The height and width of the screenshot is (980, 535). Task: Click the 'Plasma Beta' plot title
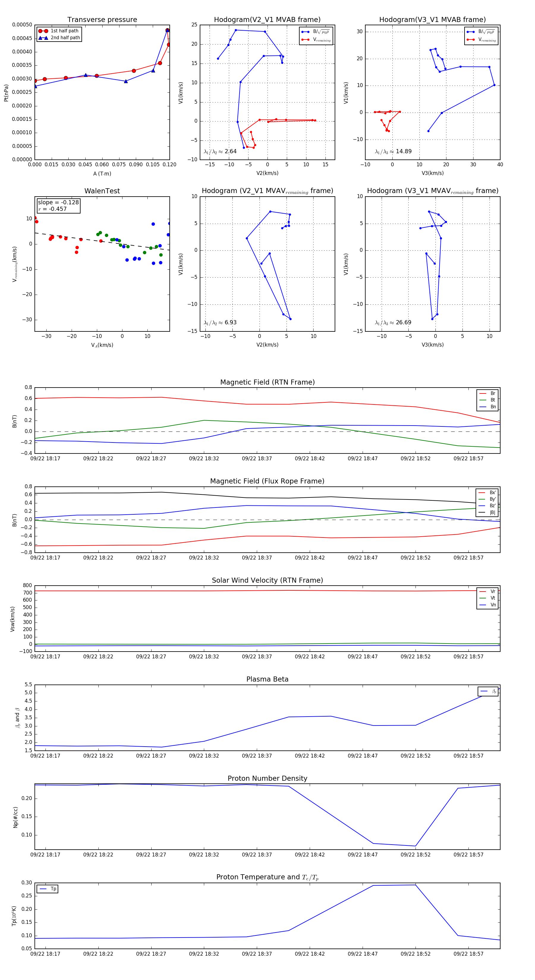click(x=267, y=679)
